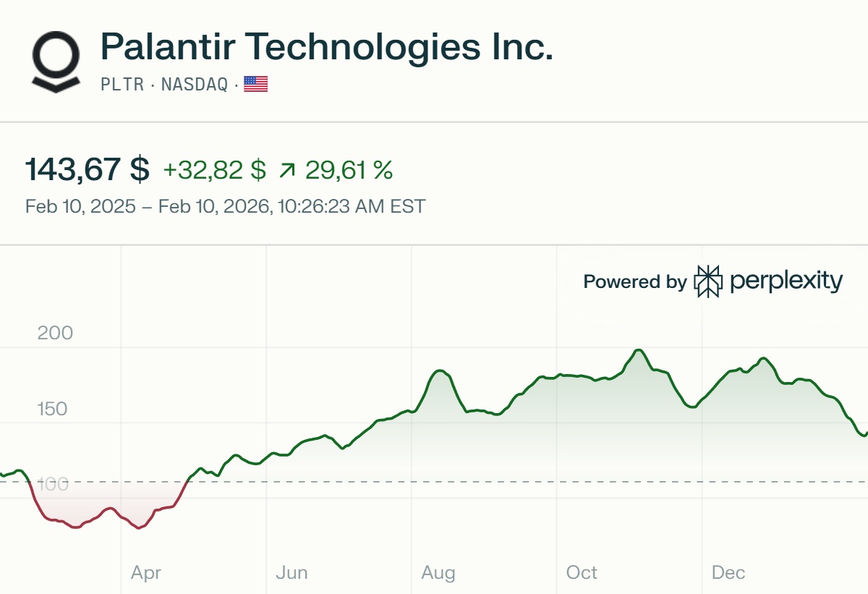Click the Palantir logo icon

[x=56, y=61]
